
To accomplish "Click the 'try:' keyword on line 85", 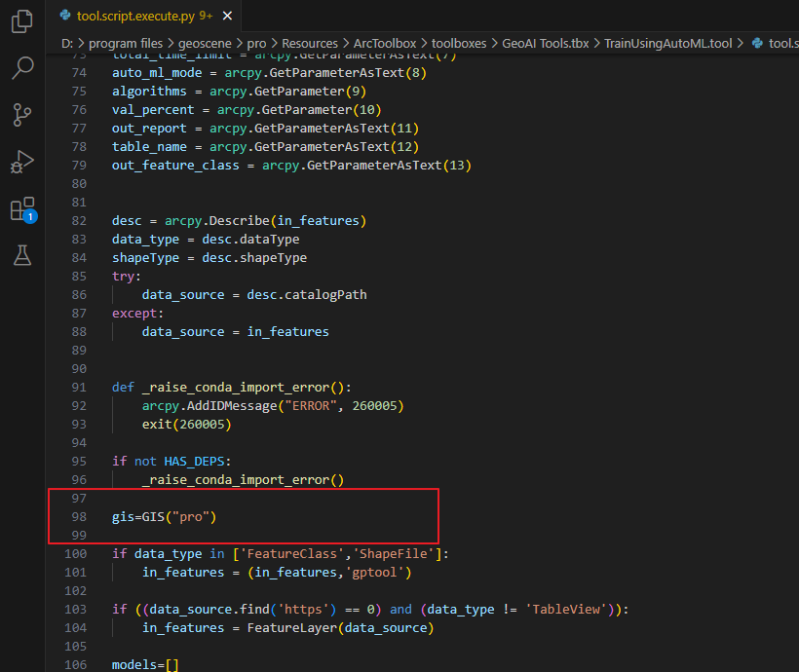I will (x=127, y=277).
